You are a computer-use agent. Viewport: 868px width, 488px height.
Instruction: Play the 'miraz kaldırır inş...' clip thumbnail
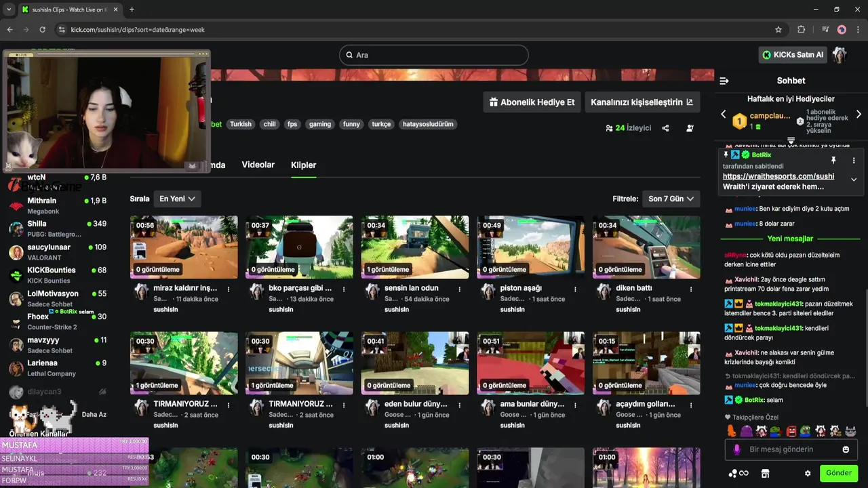pyautogui.click(x=184, y=247)
